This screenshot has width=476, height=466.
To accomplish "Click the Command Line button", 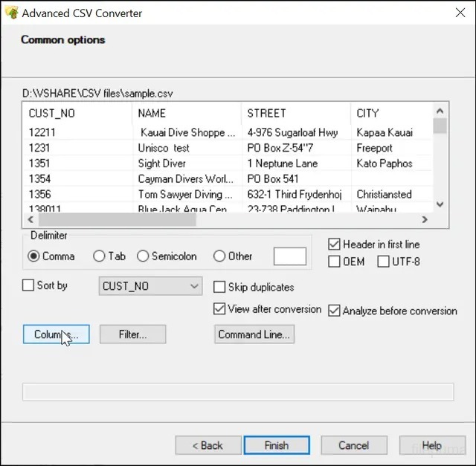I will pyautogui.click(x=254, y=335).
